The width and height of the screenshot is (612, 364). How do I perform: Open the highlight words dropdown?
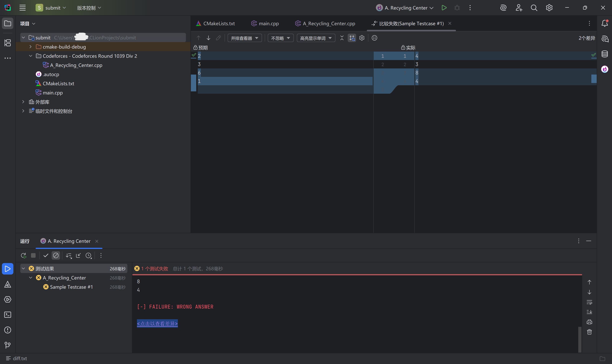tap(316, 38)
